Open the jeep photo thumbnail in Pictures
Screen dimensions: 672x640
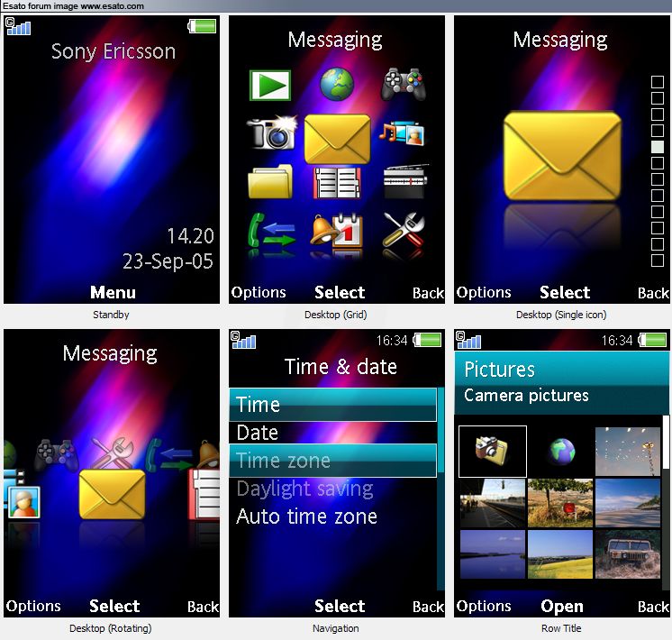click(628, 553)
